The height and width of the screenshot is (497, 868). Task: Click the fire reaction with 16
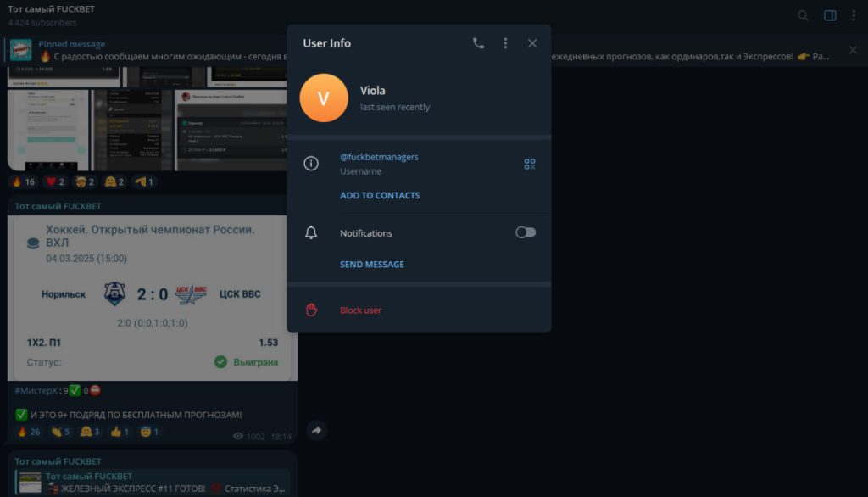coord(23,181)
